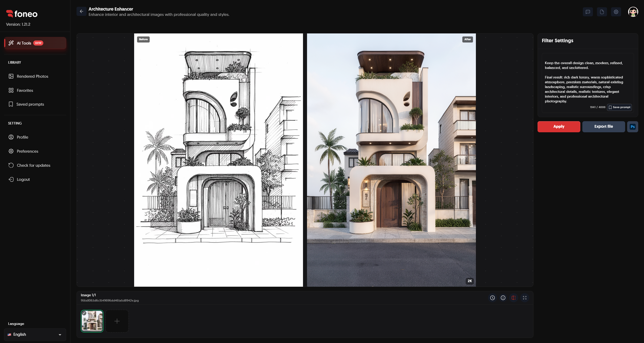The width and height of the screenshot is (644, 343).
Task: Open the history clock icon
Action: [493, 298]
